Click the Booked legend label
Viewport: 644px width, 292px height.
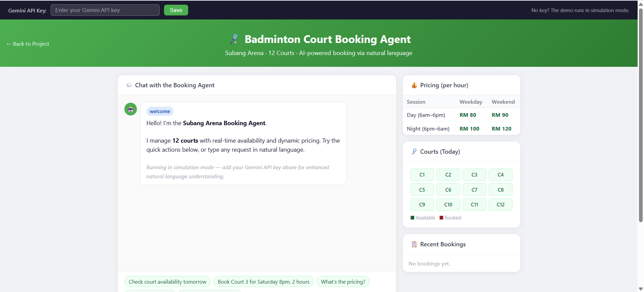click(x=453, y=218)
